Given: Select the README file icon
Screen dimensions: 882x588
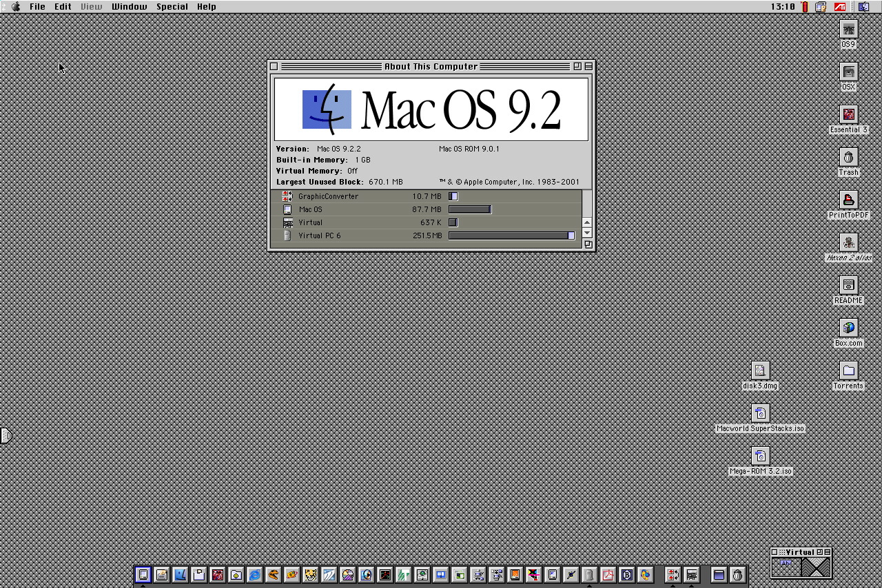Looking at the screenshot, I should click(848, 285).
